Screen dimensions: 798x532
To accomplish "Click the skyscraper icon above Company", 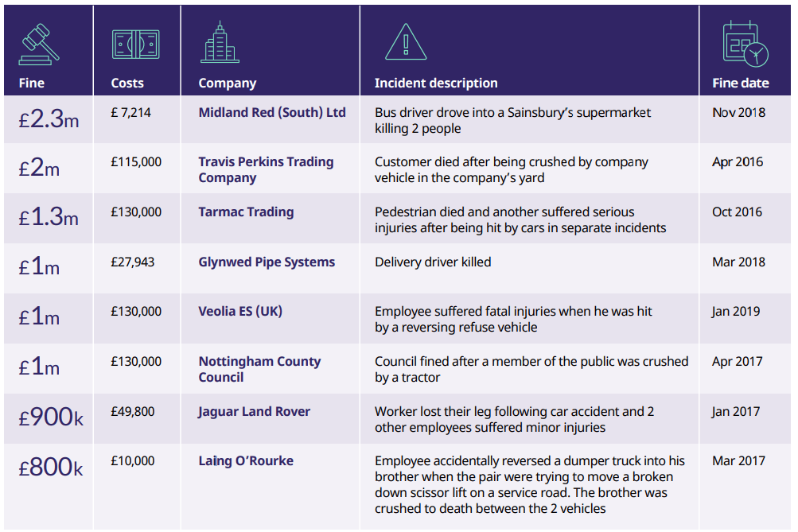I will pyautogui.click(x=220, y=41).
